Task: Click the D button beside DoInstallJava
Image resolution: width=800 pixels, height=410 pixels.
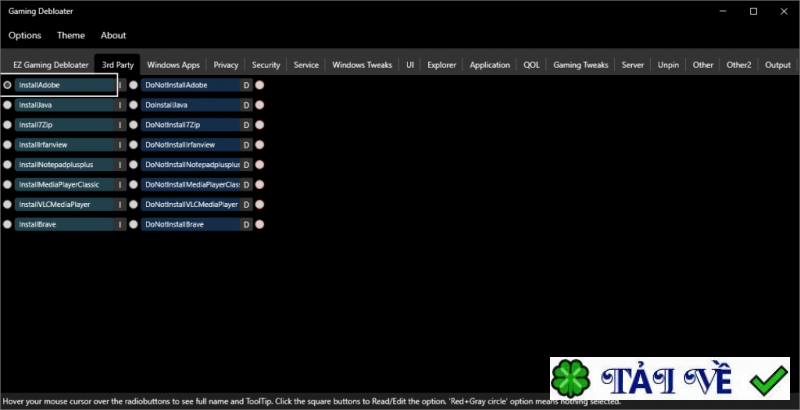Action: click(246, 105)
